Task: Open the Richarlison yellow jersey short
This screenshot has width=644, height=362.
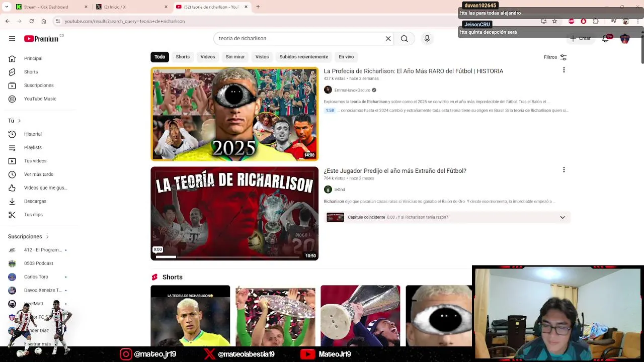Action: (190, 316)
